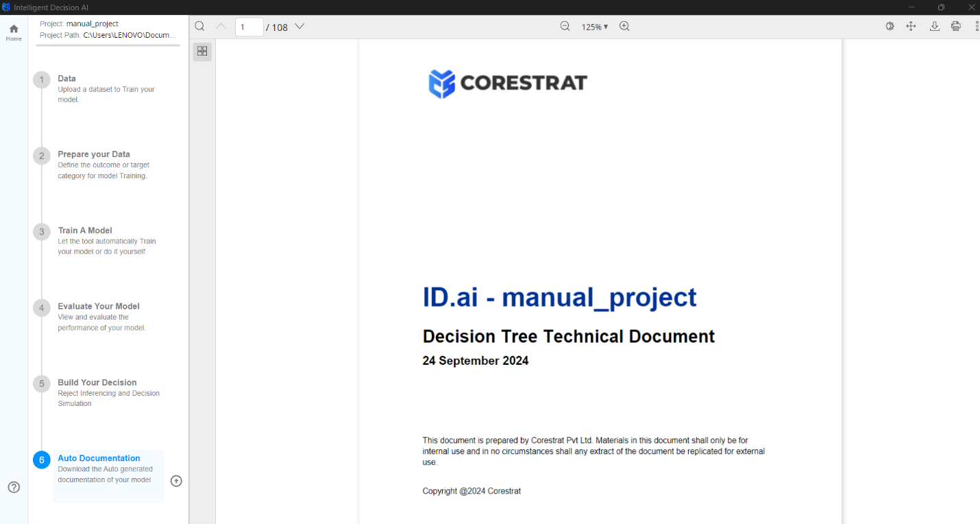Zoom in using the plus magnifier

[624, 26]
